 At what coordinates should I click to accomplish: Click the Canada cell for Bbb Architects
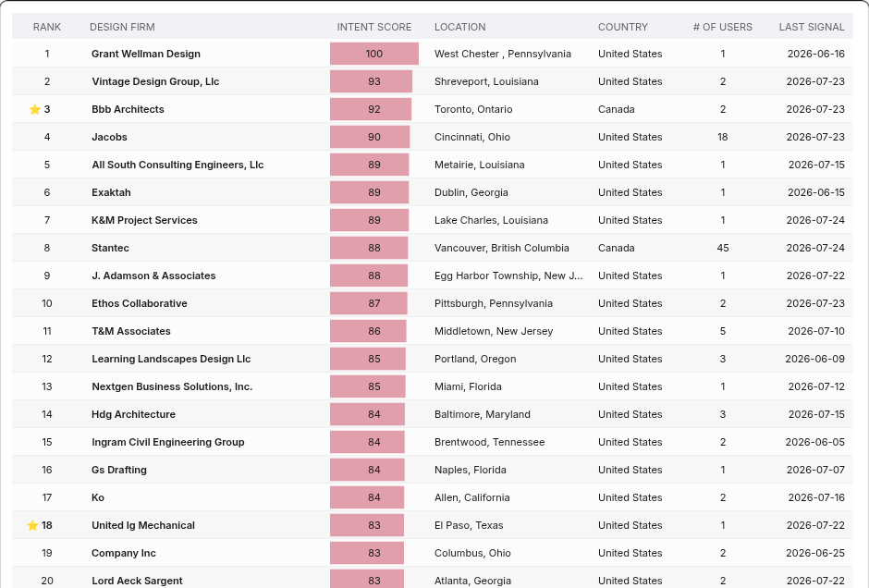(617, 109)
